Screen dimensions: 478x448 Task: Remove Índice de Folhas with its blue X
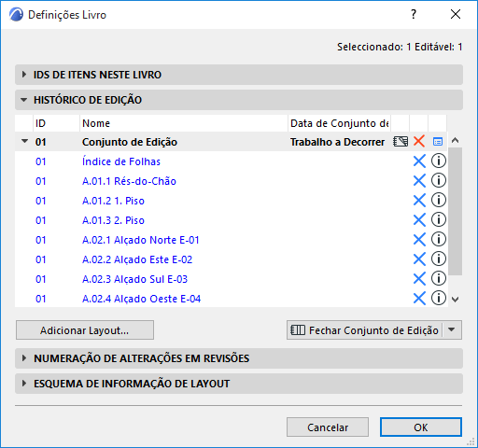tap(419, 161)
